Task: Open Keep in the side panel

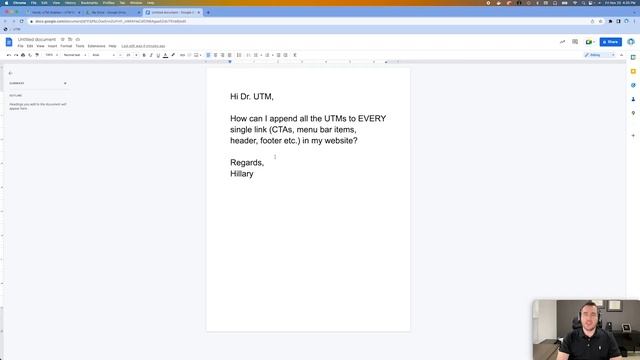Action: click(x=633, y=71)
